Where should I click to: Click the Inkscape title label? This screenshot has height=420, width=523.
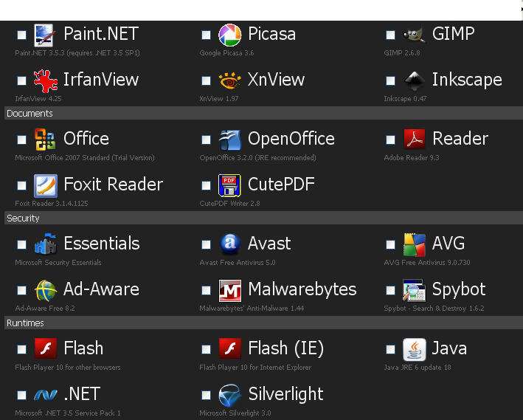467,80
